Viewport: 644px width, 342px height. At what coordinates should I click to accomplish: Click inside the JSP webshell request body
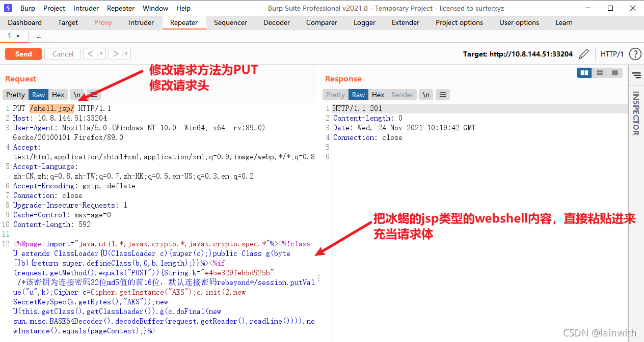(164, 287)
